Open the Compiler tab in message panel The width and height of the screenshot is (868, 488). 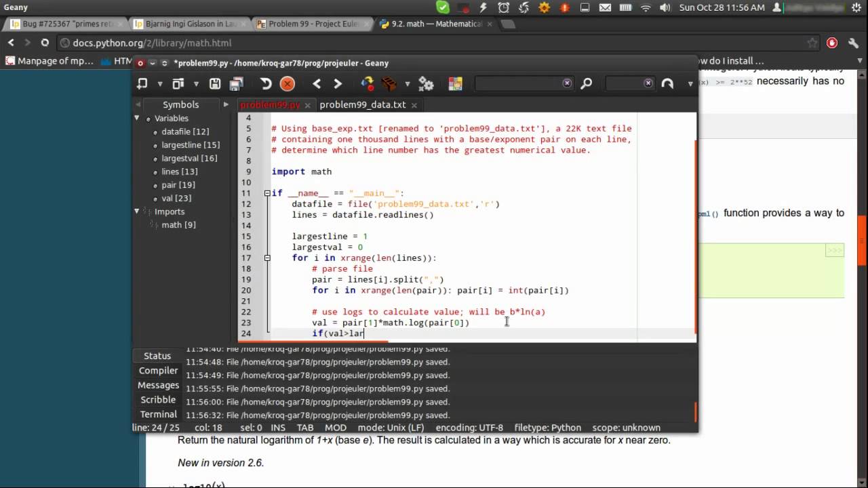pos(158,371)
